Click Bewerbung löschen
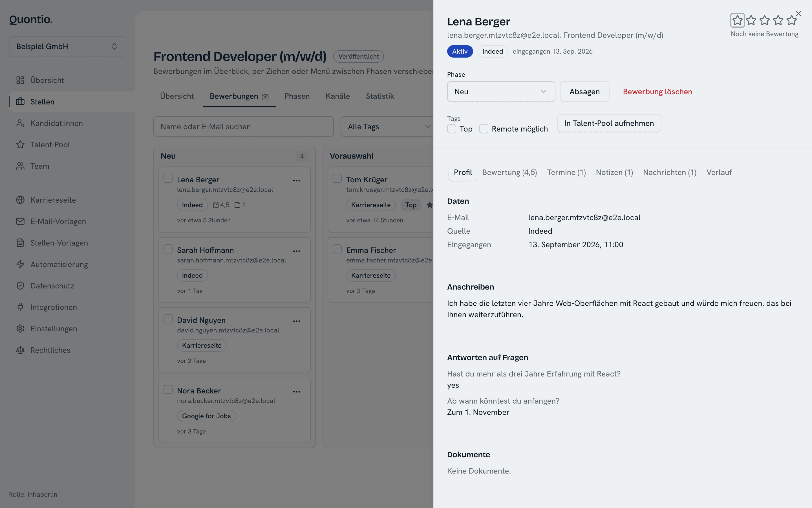This screenshot has height=508, width=812. (657, 91)
